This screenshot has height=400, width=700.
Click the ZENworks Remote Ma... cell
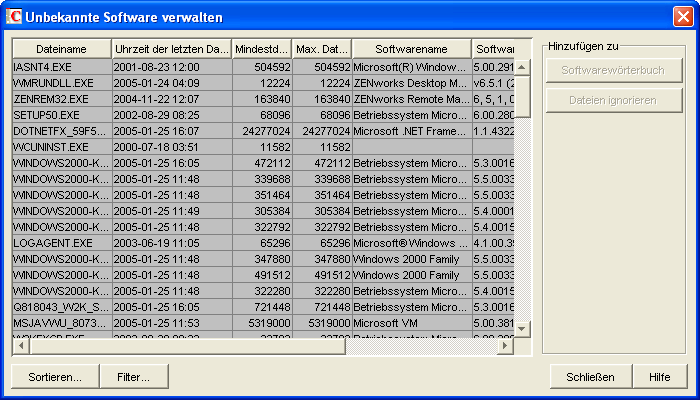pyautogui.click(x=412, y=99)
